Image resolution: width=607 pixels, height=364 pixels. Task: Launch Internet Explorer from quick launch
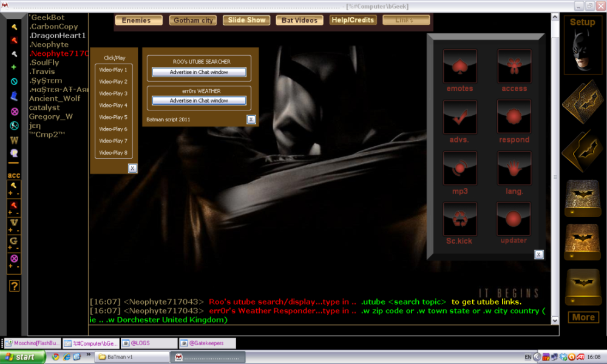[67, 357]
